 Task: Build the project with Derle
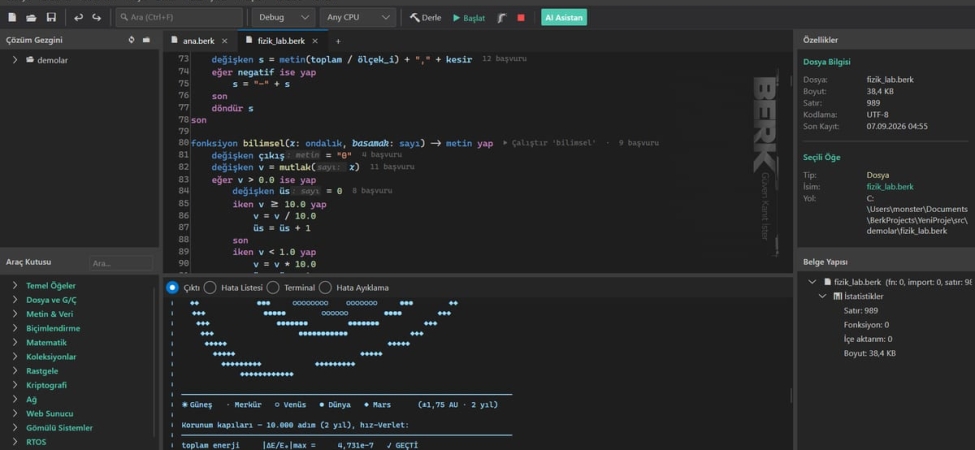click(425, 17)
